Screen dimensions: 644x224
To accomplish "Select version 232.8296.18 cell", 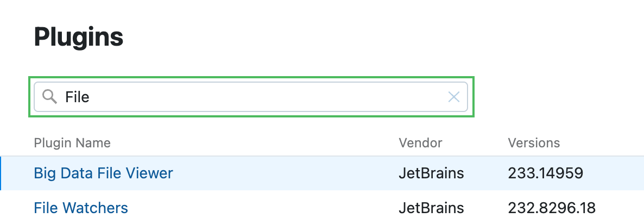I will click(x=551, y=208).
